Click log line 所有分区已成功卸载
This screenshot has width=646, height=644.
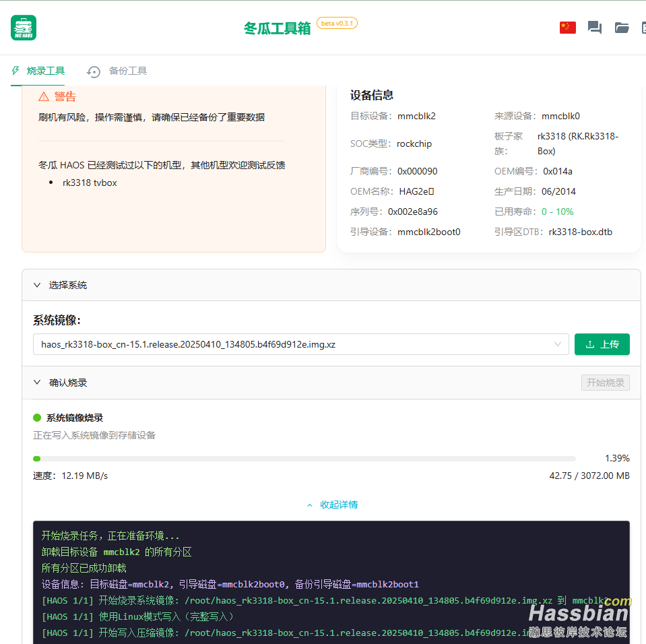pos(84,568)
